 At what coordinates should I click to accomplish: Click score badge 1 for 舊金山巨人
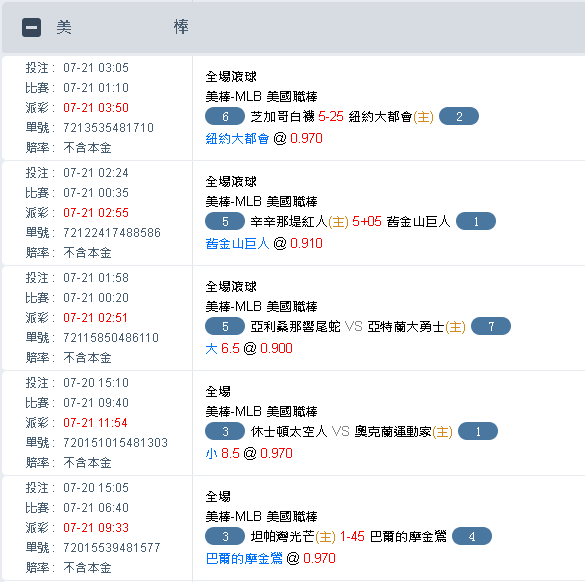476,221
